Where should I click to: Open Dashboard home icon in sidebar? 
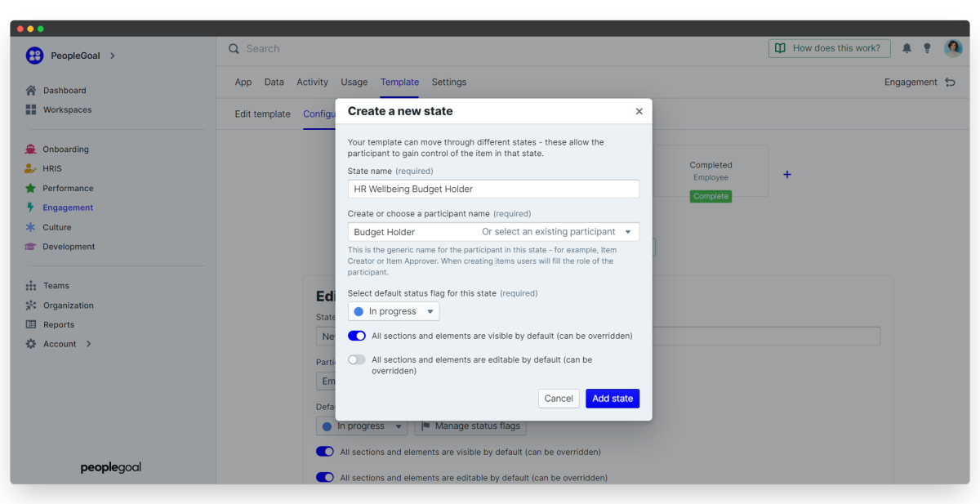click(x=31, y=91)
